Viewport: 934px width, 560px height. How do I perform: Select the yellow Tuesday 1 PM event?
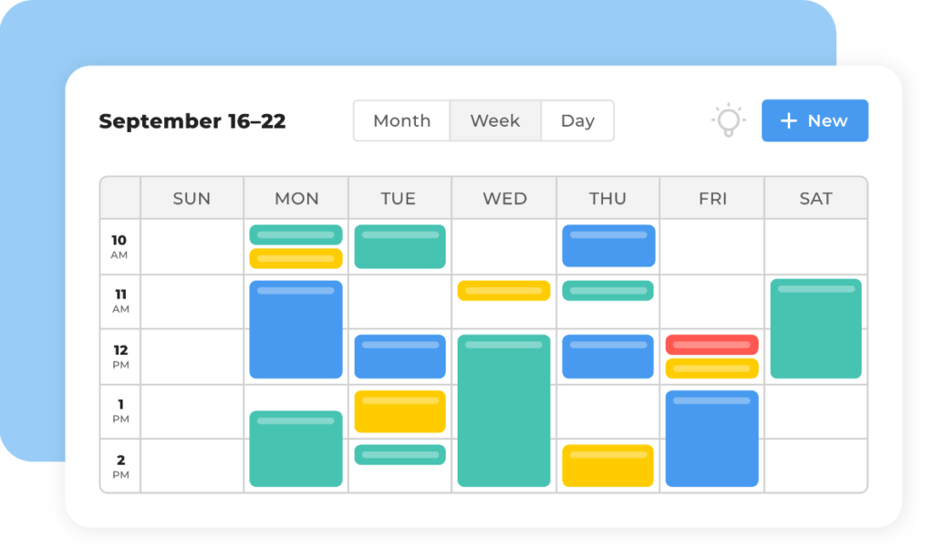pyautogui.click(x=400, y=411)
